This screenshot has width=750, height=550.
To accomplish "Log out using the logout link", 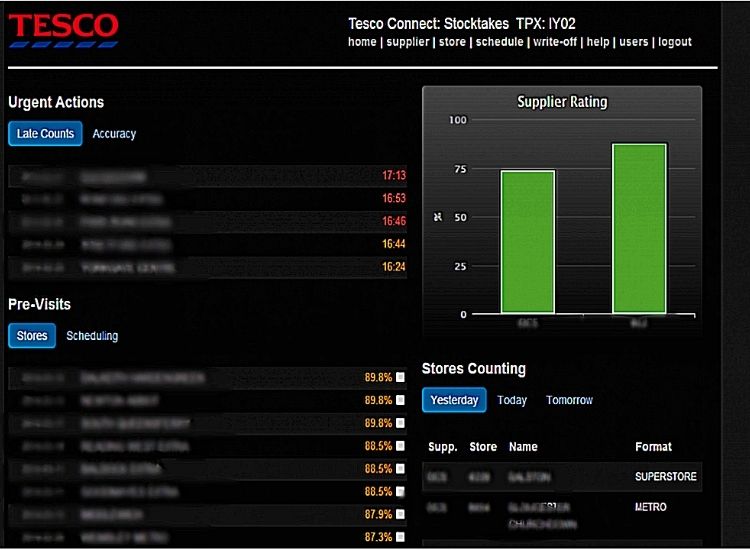I will (675, 42).
